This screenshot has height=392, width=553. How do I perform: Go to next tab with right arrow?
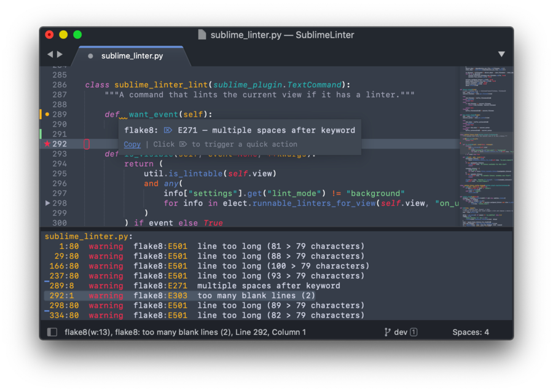tap(60, 55)
